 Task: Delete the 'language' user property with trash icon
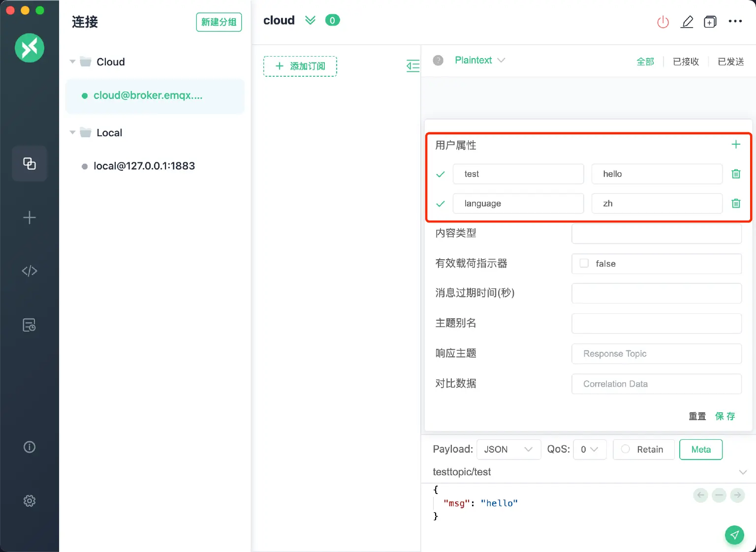point(736,203)
